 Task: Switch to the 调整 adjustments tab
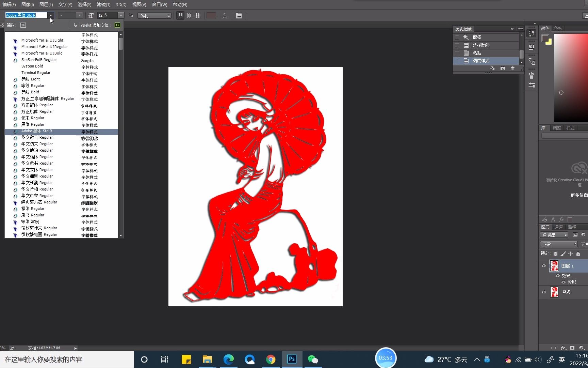click(x=557, y=128)
